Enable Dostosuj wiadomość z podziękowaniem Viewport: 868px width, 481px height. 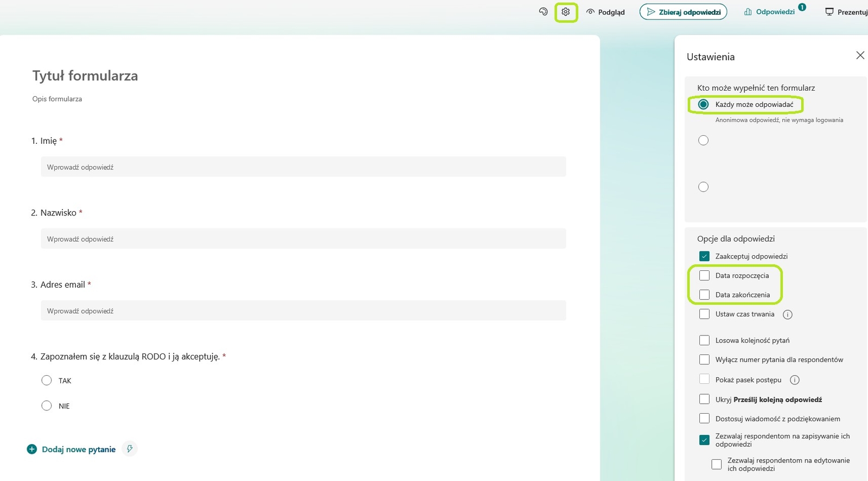point(704,419)
